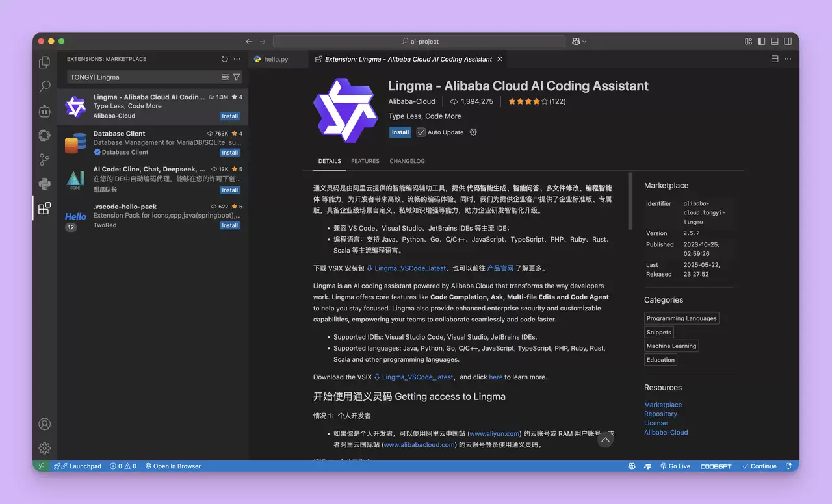This screenshot has height=504, width=832.
Task: Open the Source Control view
Action: coord(44,159)
